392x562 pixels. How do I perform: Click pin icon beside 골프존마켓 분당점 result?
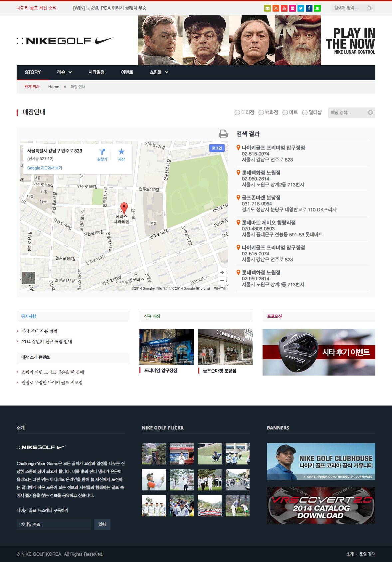(x=238, y=197)
